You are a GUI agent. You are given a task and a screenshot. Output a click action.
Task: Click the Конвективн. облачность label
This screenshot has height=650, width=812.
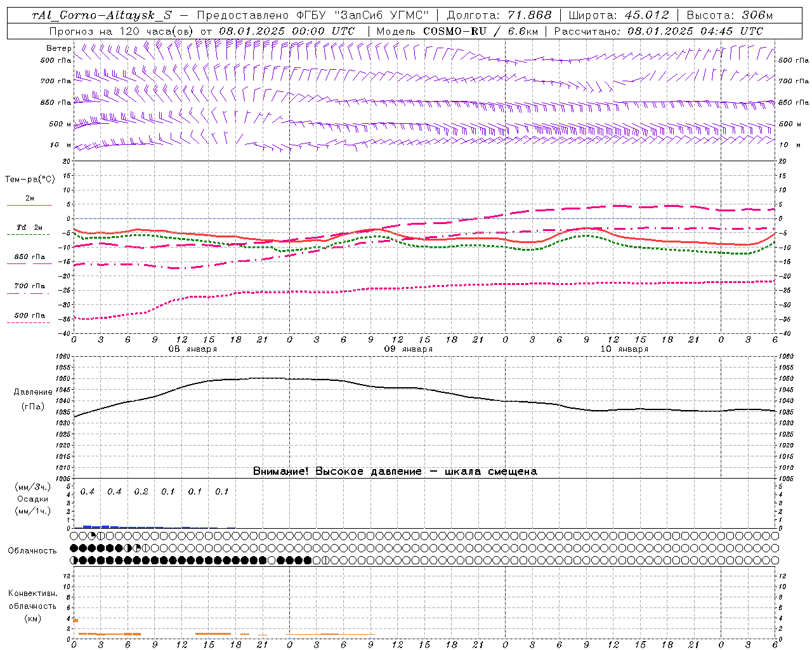tap(32, 600)
